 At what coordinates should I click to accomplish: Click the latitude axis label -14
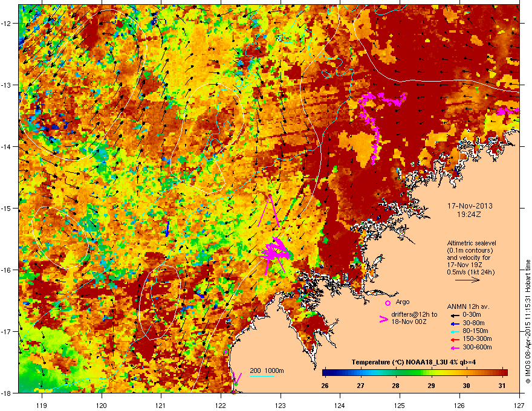click(7, 147)
